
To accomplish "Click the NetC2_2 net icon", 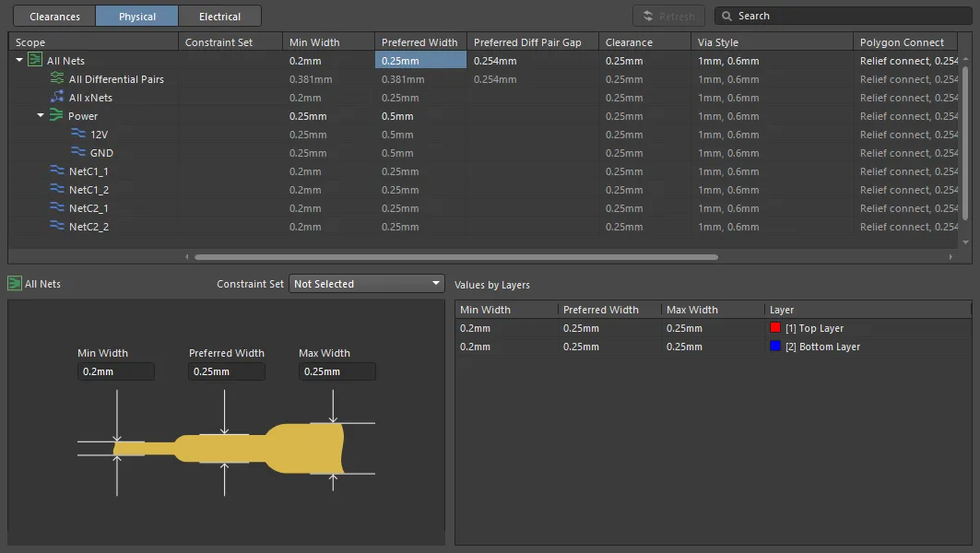I will coord(57,225).
